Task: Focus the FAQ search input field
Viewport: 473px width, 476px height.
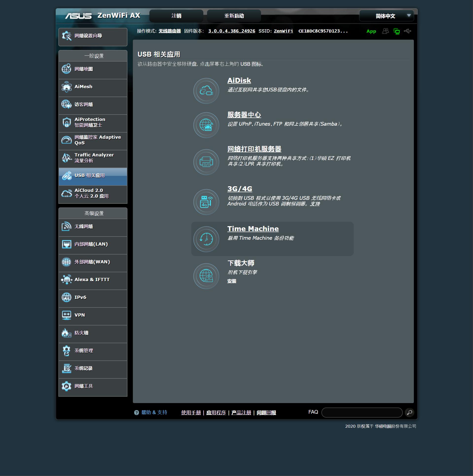Action: (362, 412)
